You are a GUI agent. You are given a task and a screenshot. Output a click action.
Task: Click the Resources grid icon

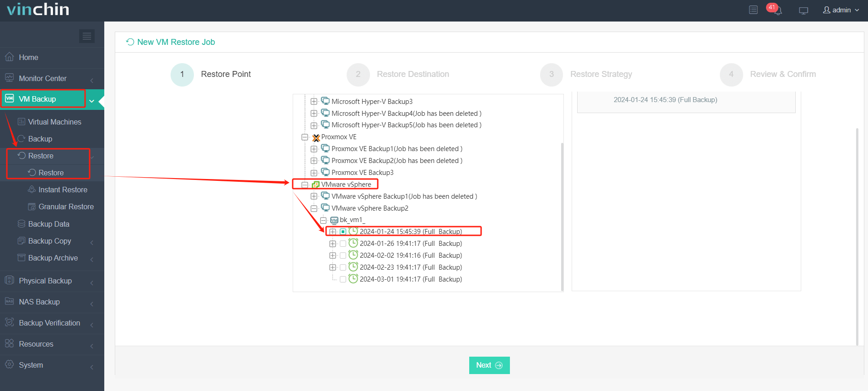click(9, 343)
